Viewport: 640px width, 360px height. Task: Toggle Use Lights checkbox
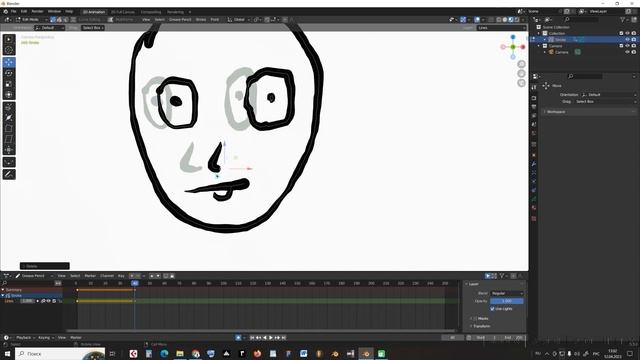(x=492, y=309)
